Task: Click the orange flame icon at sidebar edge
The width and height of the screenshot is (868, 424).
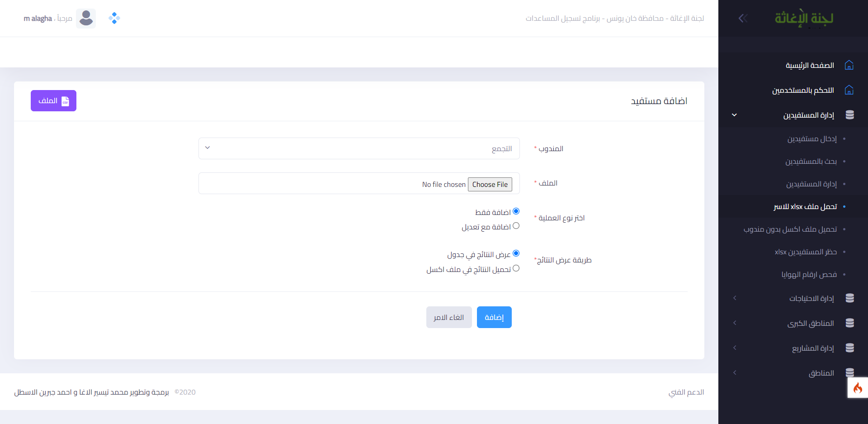Action: 858,388
